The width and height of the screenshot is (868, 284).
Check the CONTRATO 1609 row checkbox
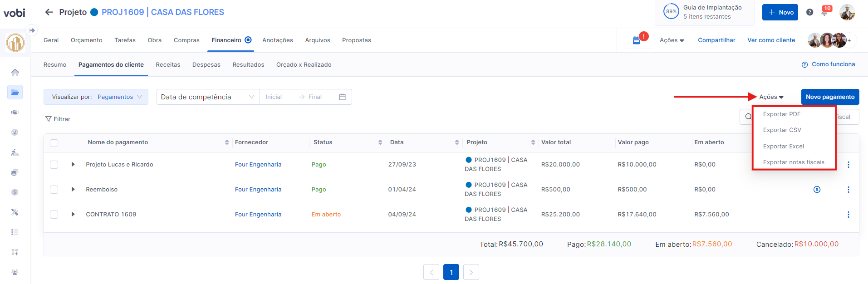(x=54, y=215)
